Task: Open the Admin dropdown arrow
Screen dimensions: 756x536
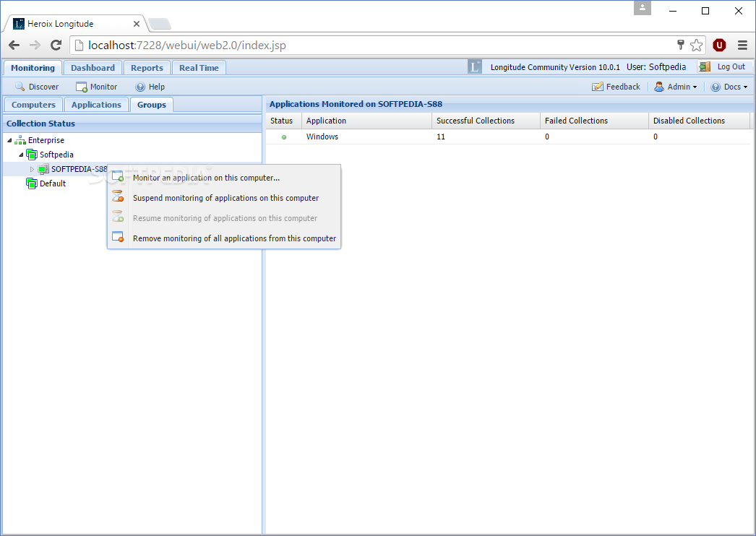Action: pos(695,87)
